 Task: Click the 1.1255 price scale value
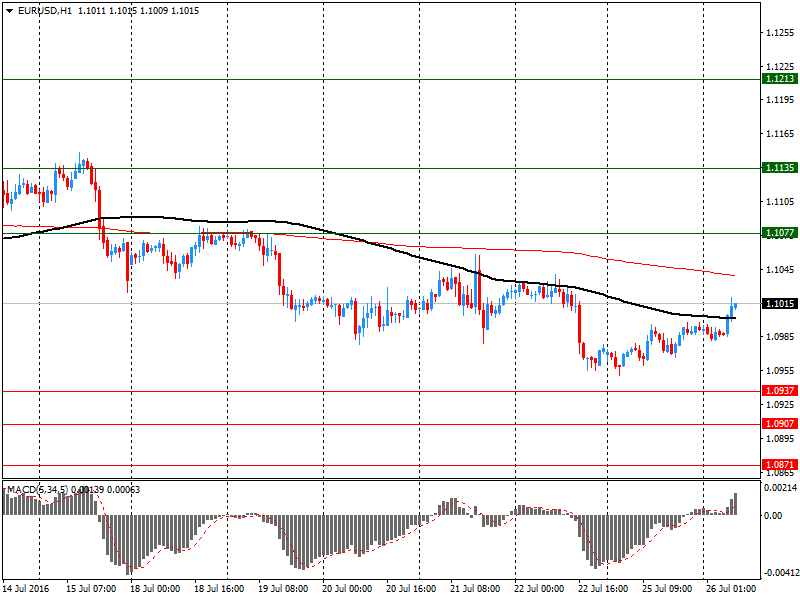click(x=780, y=33)
